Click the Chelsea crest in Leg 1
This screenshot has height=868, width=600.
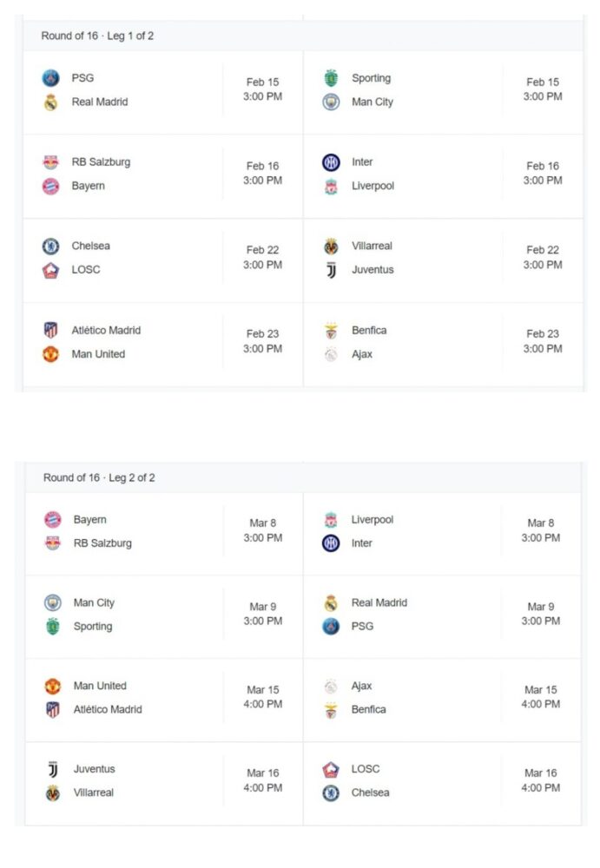click(50, 247)
